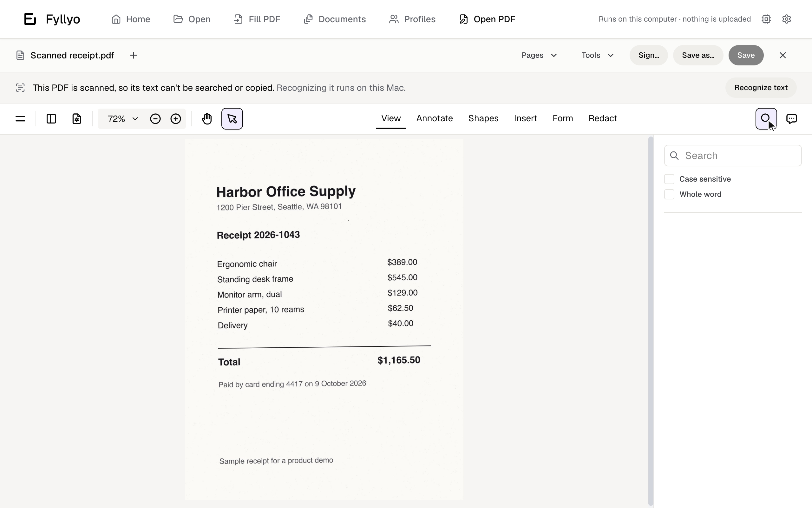Open settings gear icon
Viewport: 812px width, 508px height.
pos(787,19)
